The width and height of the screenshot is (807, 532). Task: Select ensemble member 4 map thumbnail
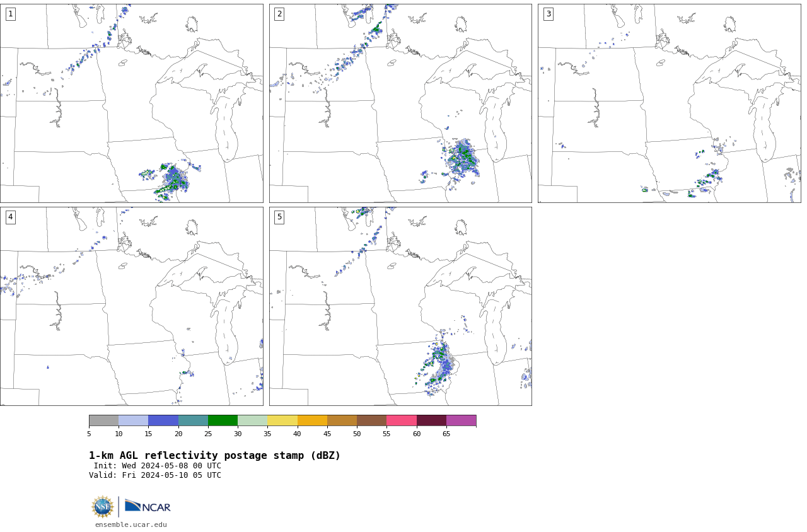pyautogui.click(x=131, y=306)
